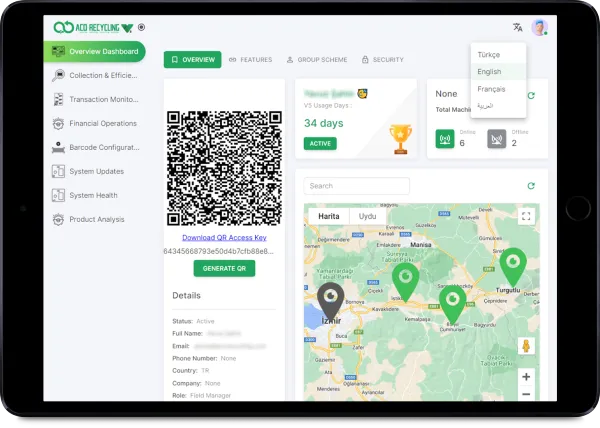Image resolution: width=600 pixels, height=428 pixels.
Task: Click the dark map marker near Izmir
Action: (x=330, y=297)
